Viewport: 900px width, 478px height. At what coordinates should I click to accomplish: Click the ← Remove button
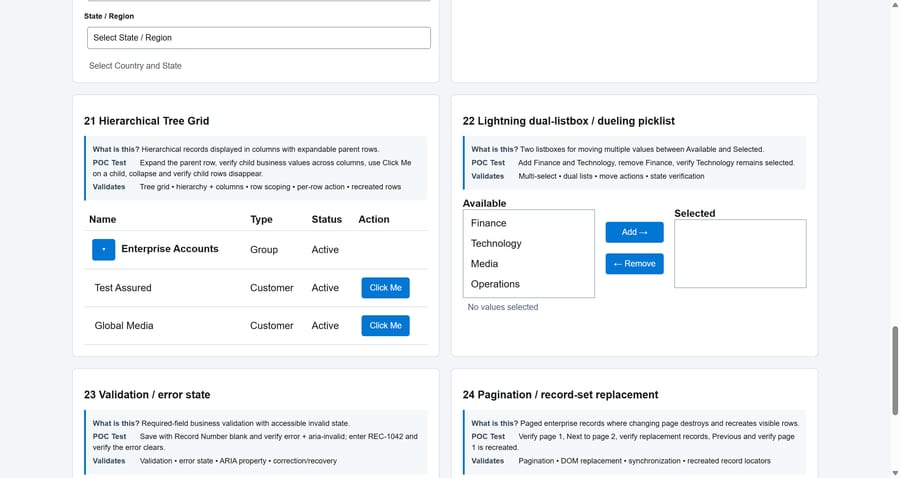point(634,264)
